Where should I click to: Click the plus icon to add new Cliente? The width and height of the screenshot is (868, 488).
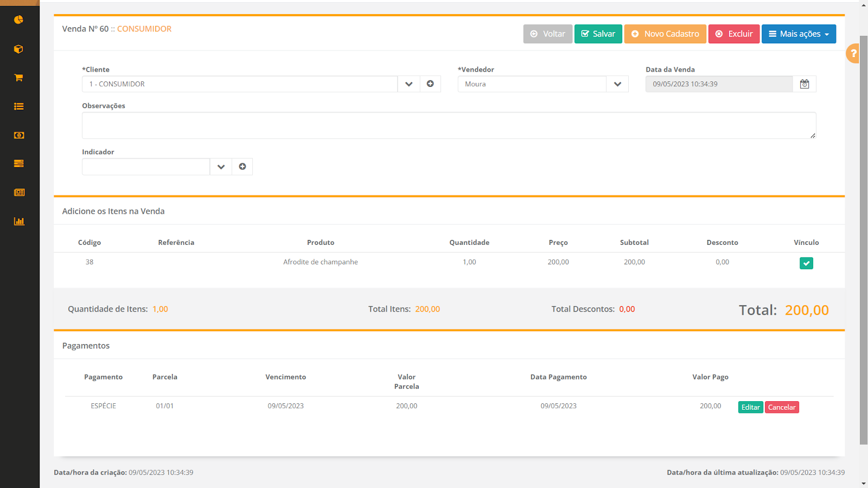[430, 84]
